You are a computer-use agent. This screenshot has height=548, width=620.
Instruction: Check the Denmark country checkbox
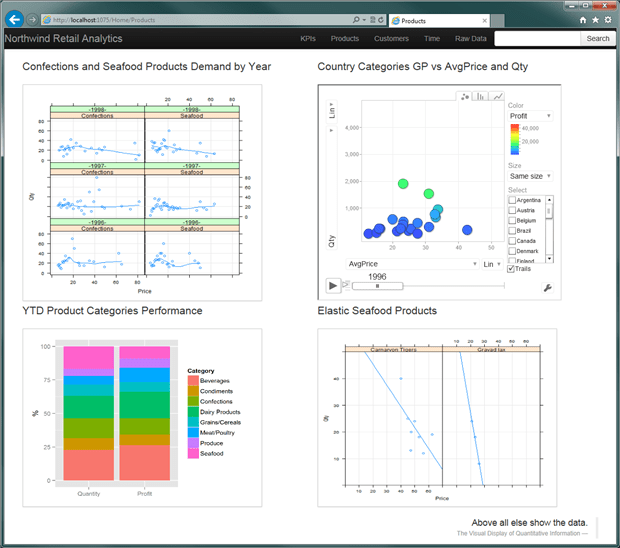512,251
